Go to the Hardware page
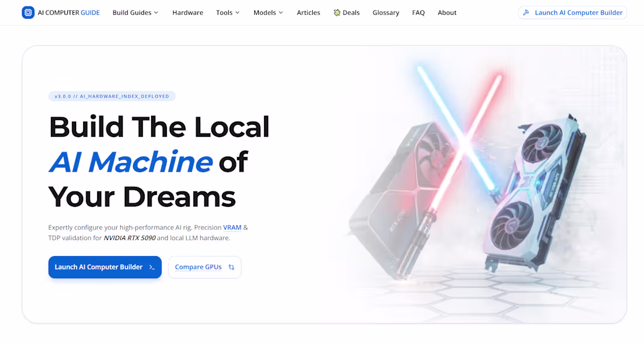The width and height of the screenshot is (644, 345). pyautogui.click(x=188, y=13)
